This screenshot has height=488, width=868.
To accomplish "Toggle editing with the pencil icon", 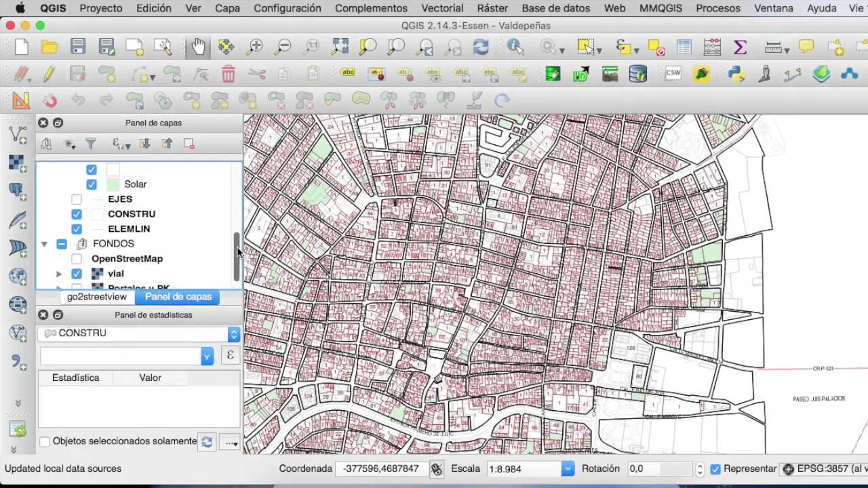I will point(49,74).
